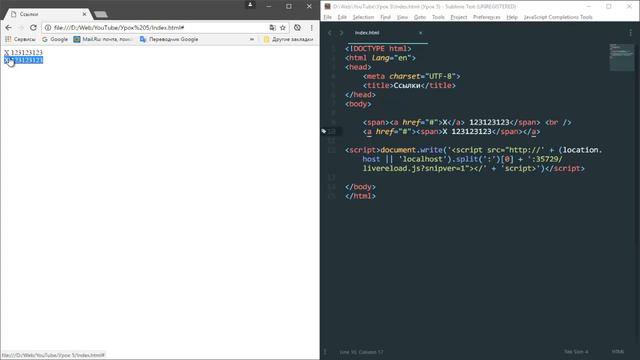Open Переводчик Google bookmark
The height and width of the screenshot is (360, 640).
pos(169,39)
